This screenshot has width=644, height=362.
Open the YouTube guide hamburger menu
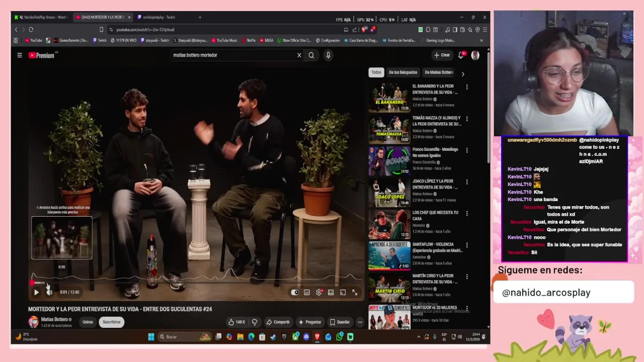pyautogui.click(x=20, y=55)
